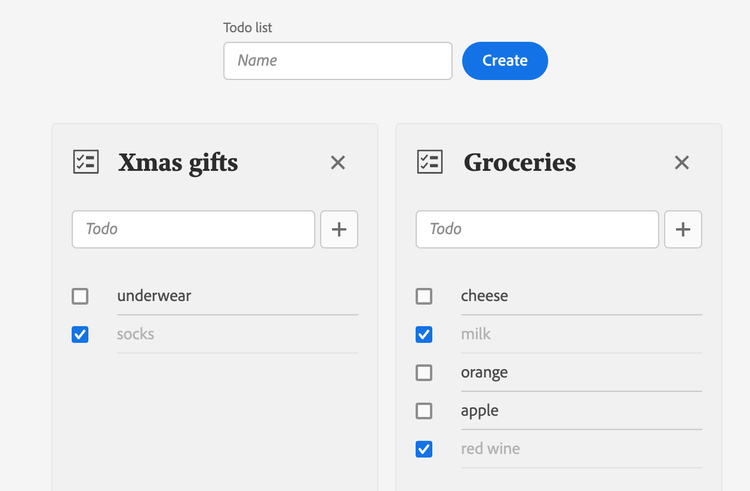750x491 pixels.
Task: Uncheck the socks checkbox
Action: click(80, 334)
